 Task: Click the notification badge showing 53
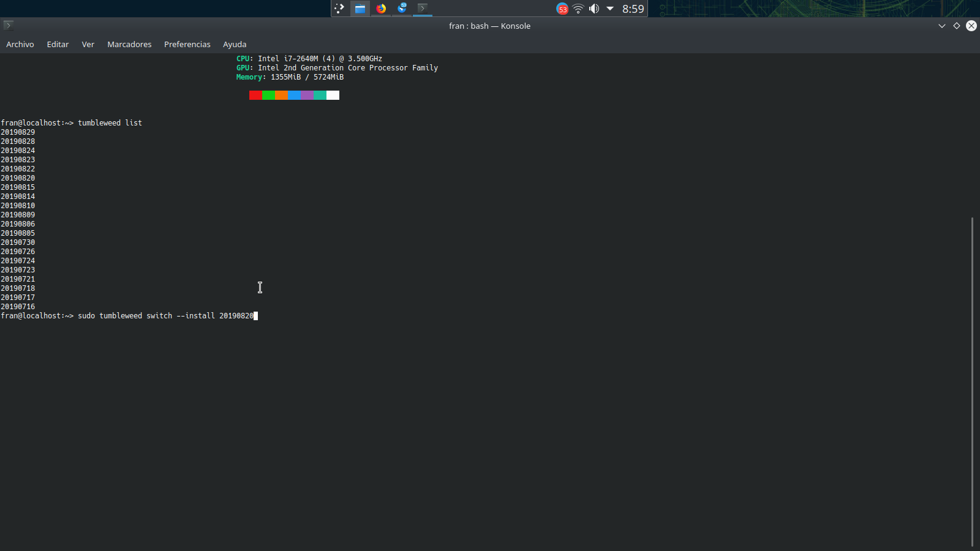click(x=562, y=9)
